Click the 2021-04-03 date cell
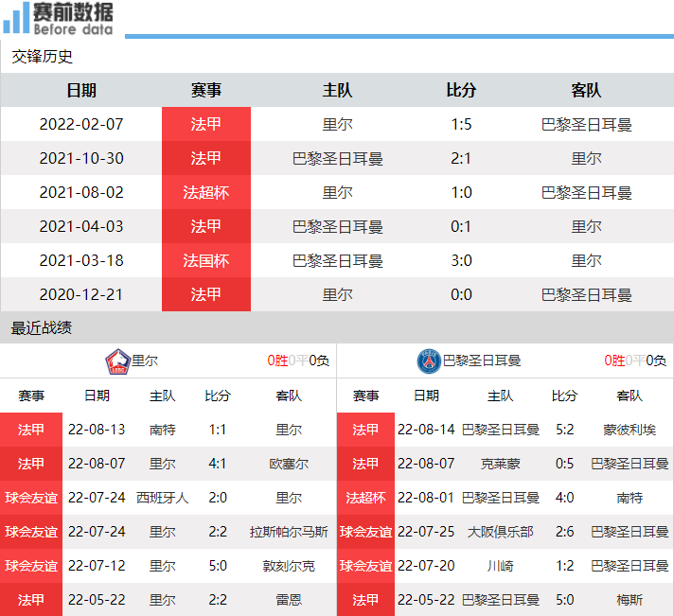The width and height of the screenshot is (674, 616). [81, 226]
